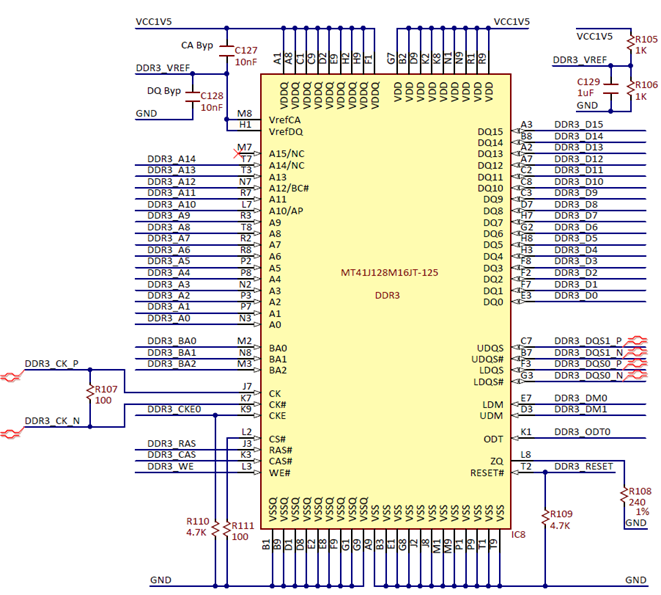
Task: Click the 1uF value of C129
Action: [x=586, y=93]
